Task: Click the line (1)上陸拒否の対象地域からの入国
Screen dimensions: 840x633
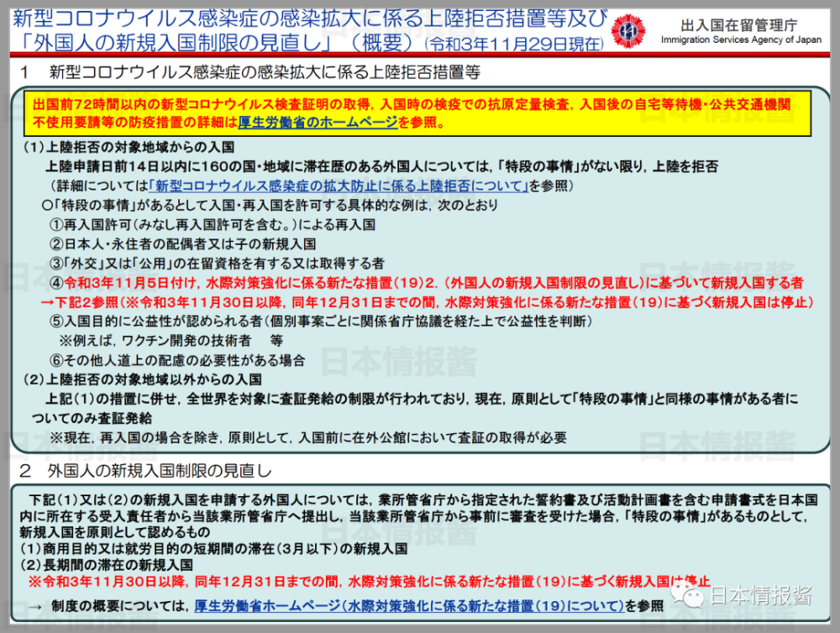Action: click(129, 147)
